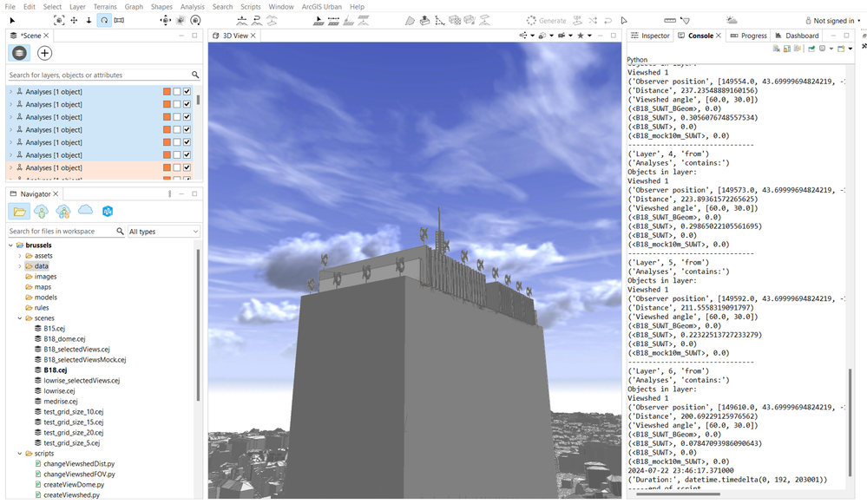Click the clouds icon in the Navigator toolbar
Screen dimensions: 867x504
click(84, 211)
